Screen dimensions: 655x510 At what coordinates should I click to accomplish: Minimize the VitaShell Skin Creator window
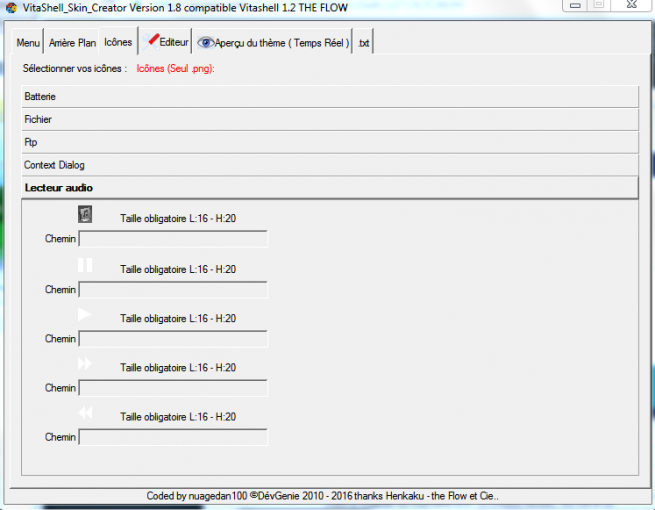pos(575,5)
